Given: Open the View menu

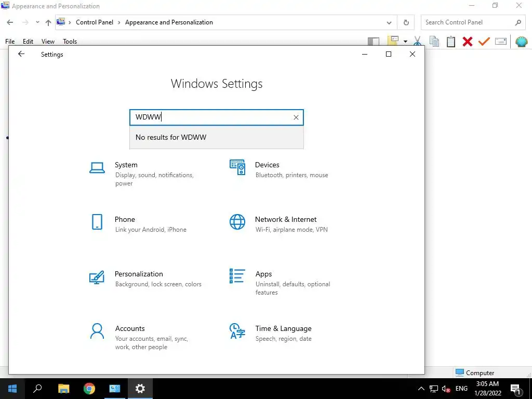Looking at the screenshot, I should click(x=48, y=42).
